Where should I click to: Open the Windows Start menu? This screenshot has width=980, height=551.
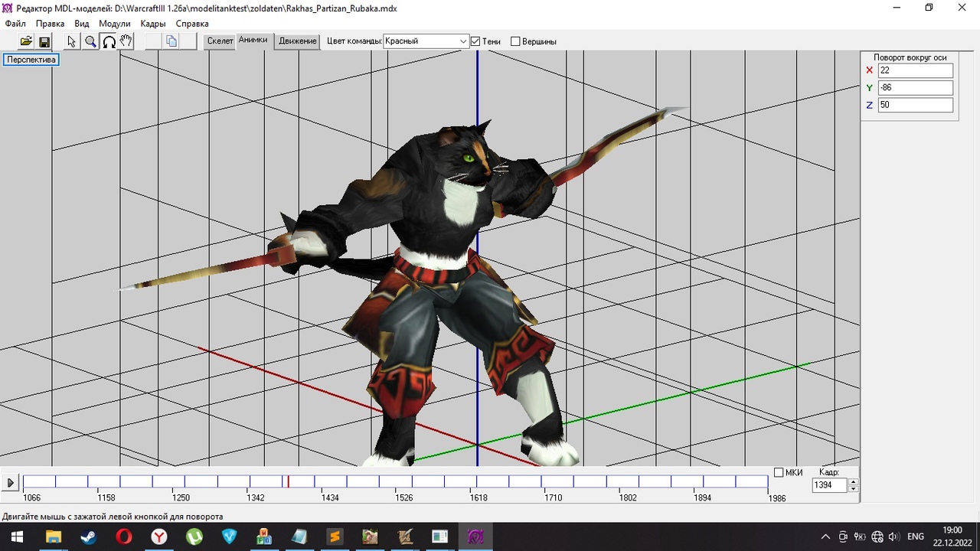pyautogui.click(x=15, y=536)
